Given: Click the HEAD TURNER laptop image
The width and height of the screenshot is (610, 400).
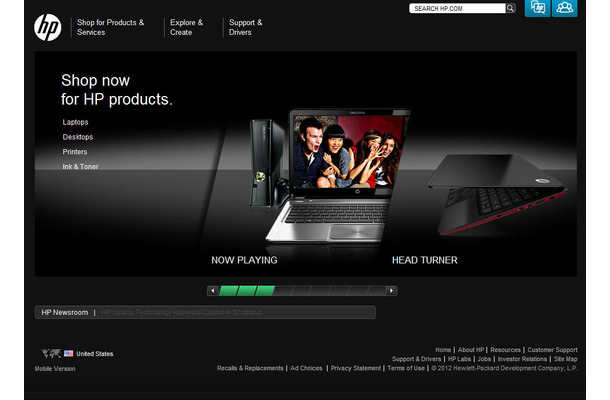Looking at the screenshot, I should pos(496,194).
